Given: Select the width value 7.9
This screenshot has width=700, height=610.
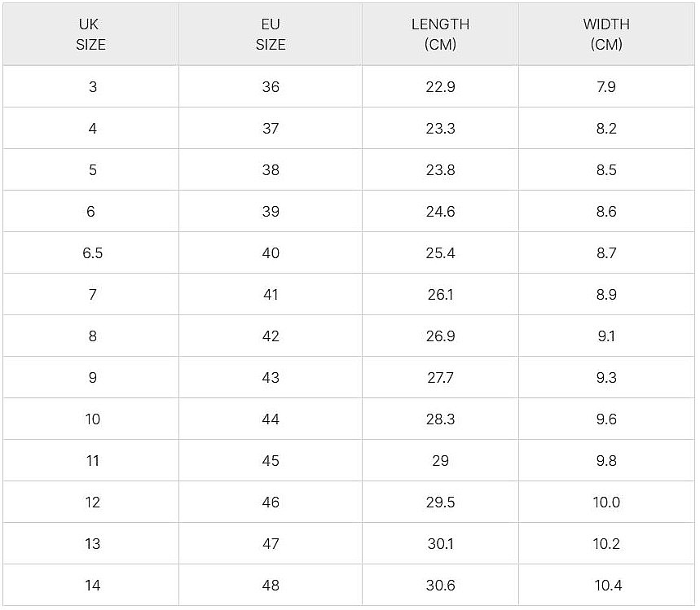Looking at the screenshot, I should pyautogui.click(x=606, y=87).
